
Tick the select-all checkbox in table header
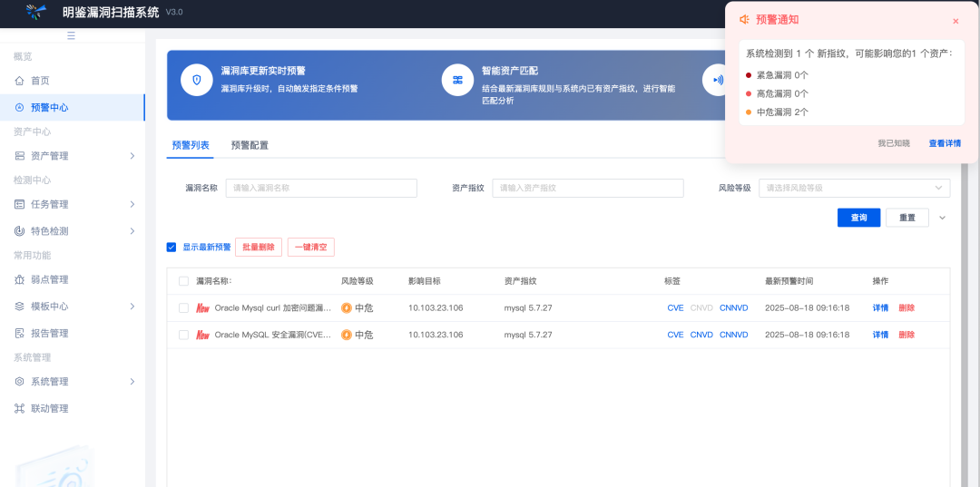(x=184, y=281)
